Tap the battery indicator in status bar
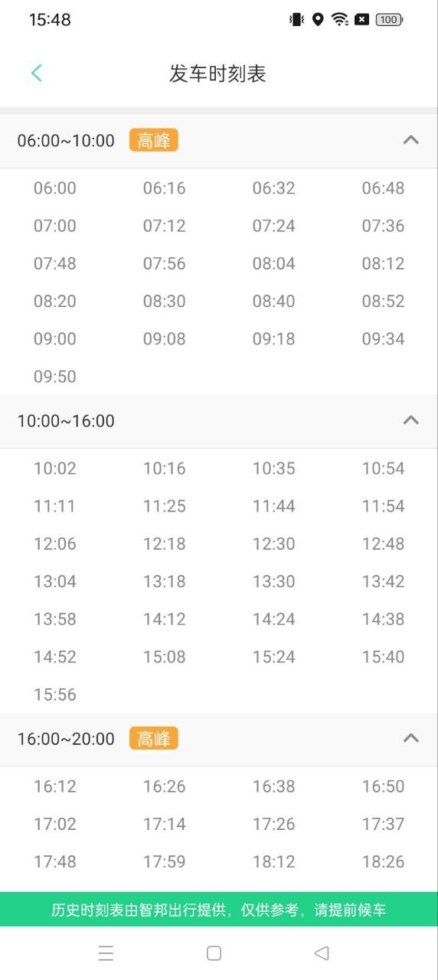The height and width of the screenshot is (980, 438). [x=389, y=20]
